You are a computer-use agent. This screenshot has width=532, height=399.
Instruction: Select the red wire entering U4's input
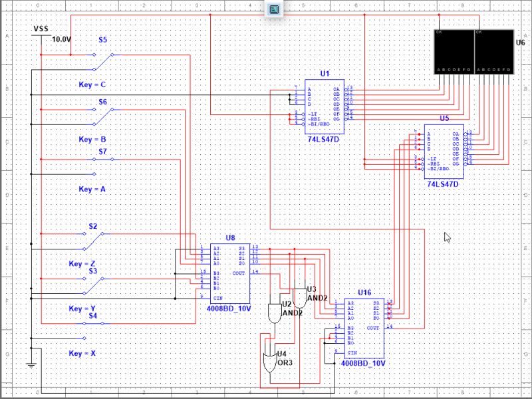[x=269, y=339]
